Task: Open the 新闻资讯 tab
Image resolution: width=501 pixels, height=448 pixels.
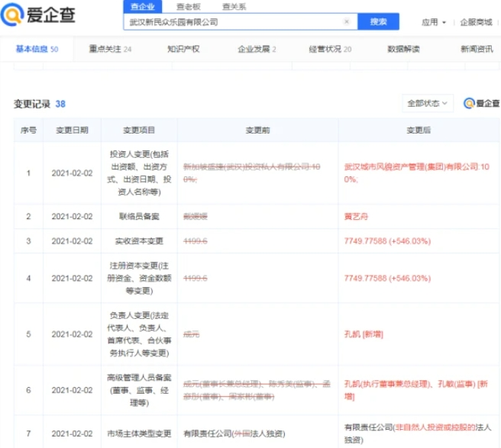Action: tap(477, 49)
